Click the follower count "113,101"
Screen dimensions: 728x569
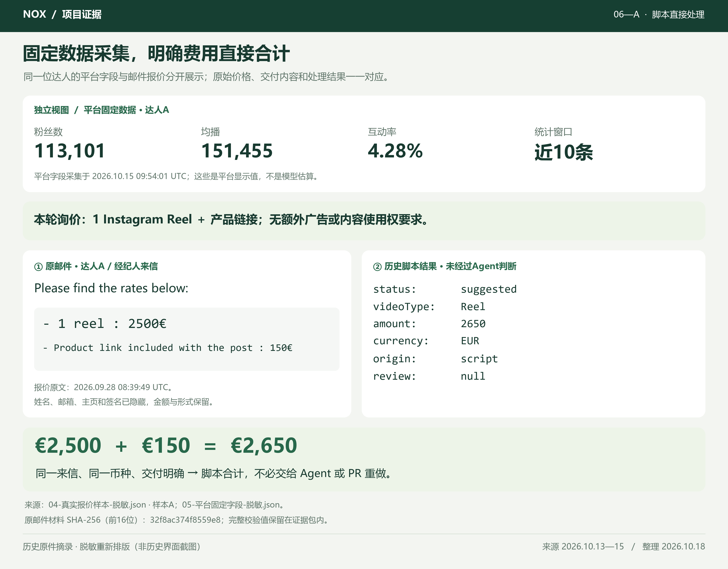pos(70,151)
